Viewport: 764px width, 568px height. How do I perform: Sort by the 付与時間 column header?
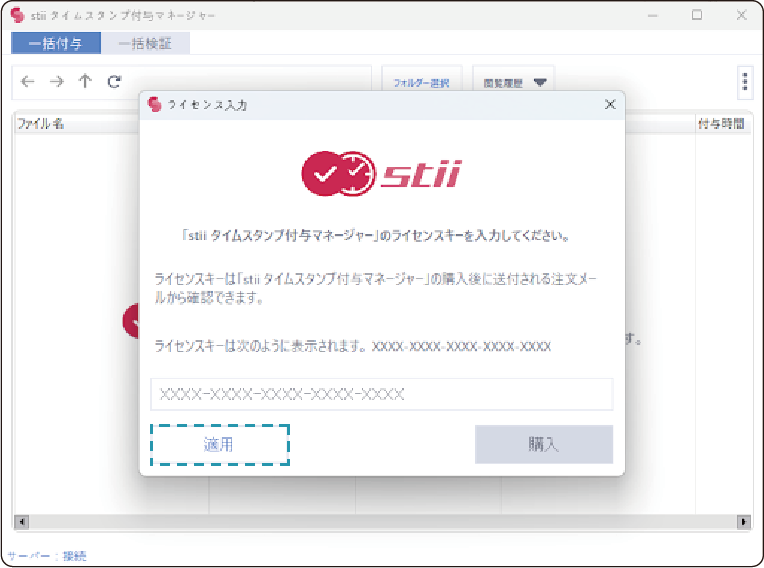coord(720,124)
